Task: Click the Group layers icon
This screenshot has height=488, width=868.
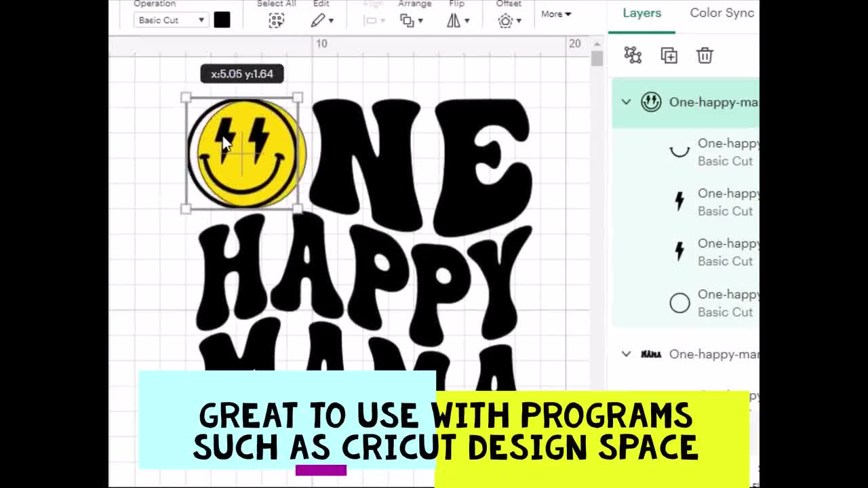Action: click(633, 55)
